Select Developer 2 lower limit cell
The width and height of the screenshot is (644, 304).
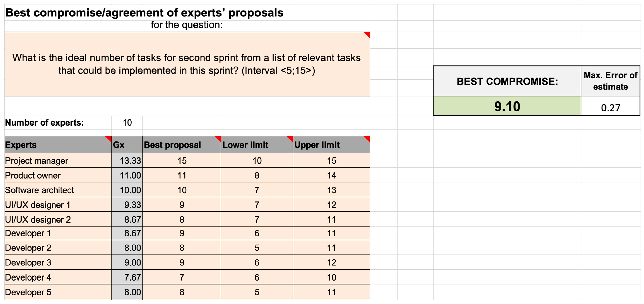tap(257, 248)
